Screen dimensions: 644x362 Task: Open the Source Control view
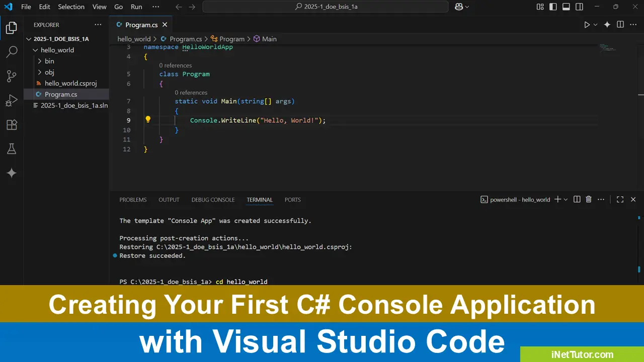[x=12, y=76]
